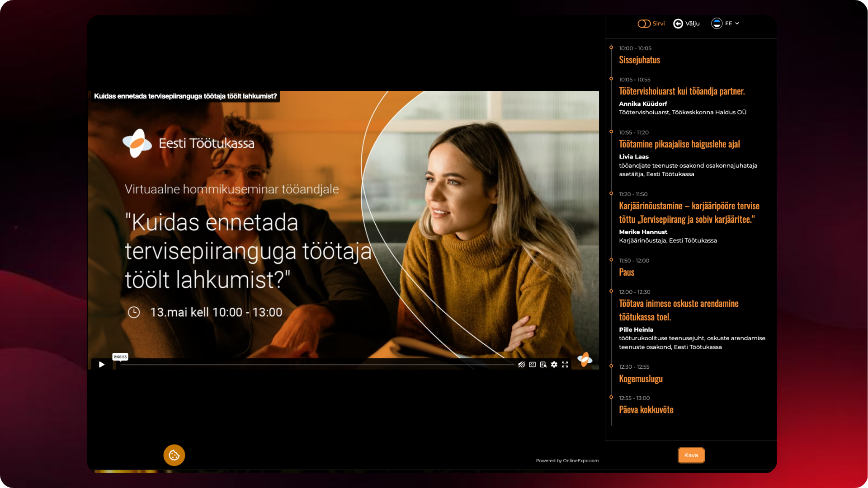Toggle the Sirvi switch
The height and width of the screenshot is (488, 868).
[x=644, y=23]
